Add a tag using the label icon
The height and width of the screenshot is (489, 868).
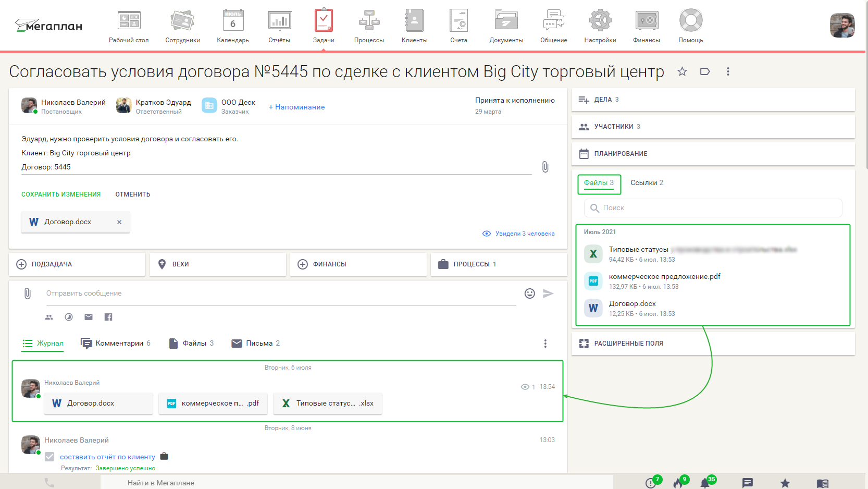coord(705,71)
